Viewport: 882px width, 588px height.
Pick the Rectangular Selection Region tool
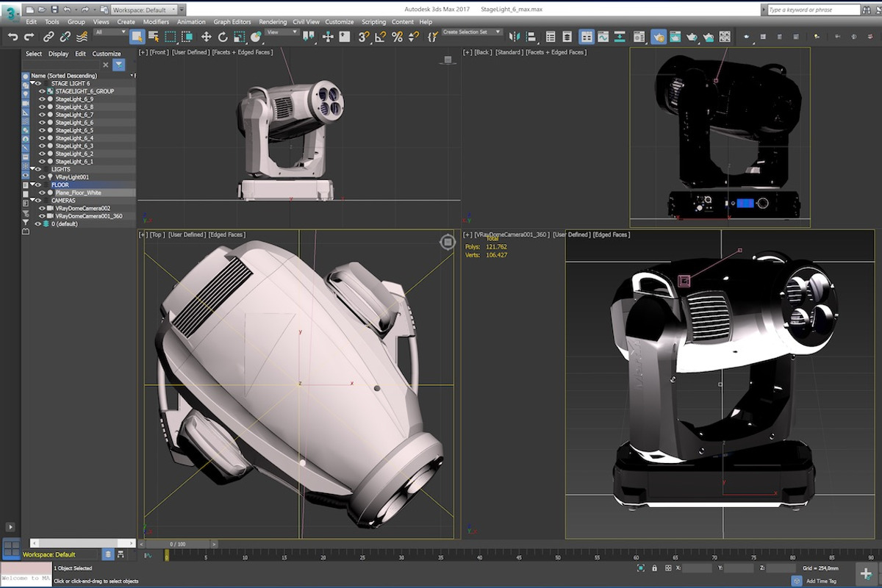170,37
